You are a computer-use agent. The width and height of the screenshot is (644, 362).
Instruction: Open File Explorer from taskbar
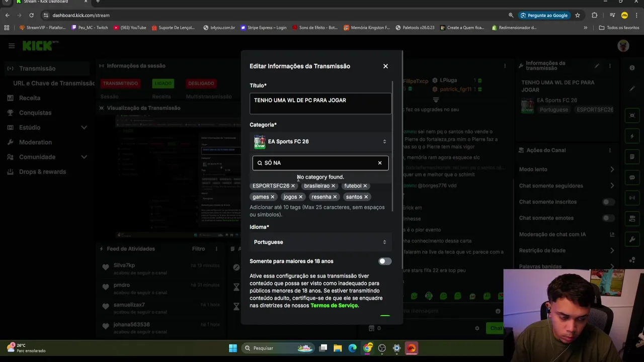[338, 348]
